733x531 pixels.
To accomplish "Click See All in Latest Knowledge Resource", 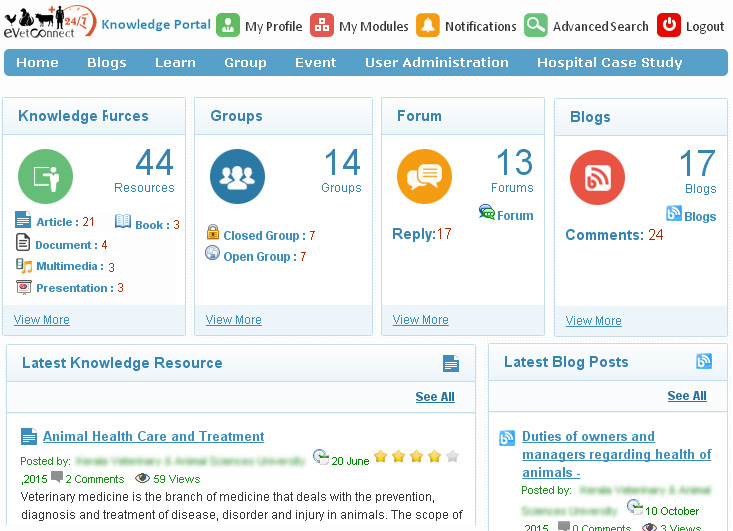I will (x=435, y=396).
